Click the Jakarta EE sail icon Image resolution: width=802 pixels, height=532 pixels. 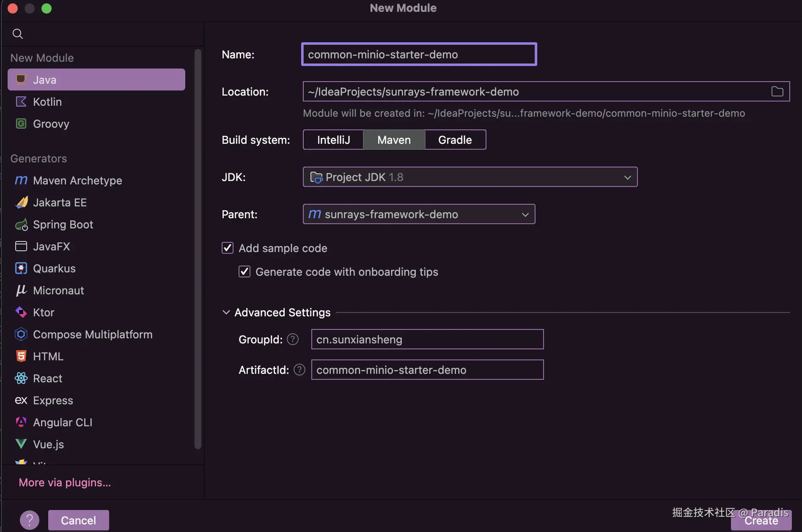coord(21,202)
